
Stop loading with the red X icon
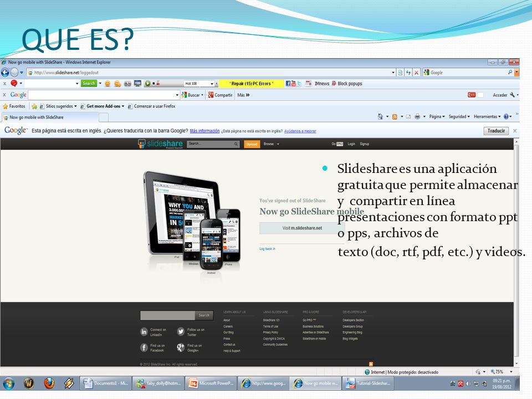pyautogui.click(x=416, y=73)
